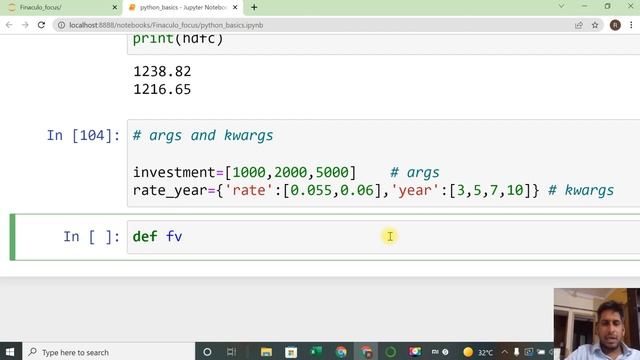640x360 pixels.
Task: Close the python_basics notebook tab
Action: pos(235,7)
